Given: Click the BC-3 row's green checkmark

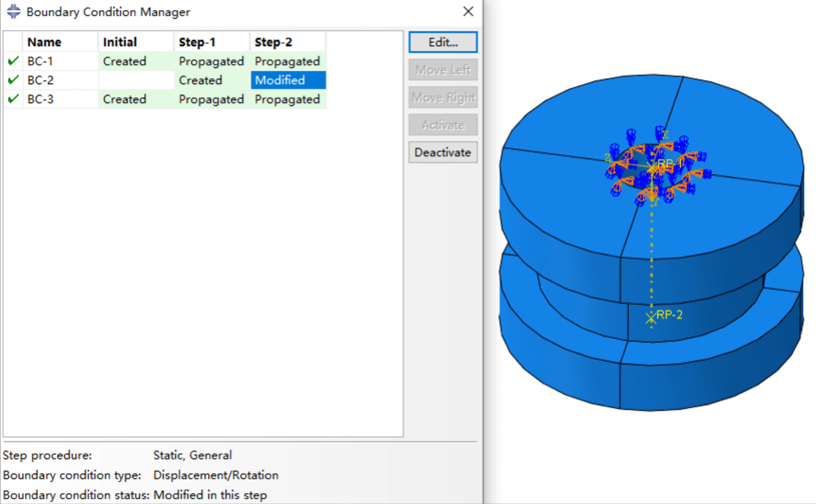Looking at the screenshot, I should coord(13,99).
